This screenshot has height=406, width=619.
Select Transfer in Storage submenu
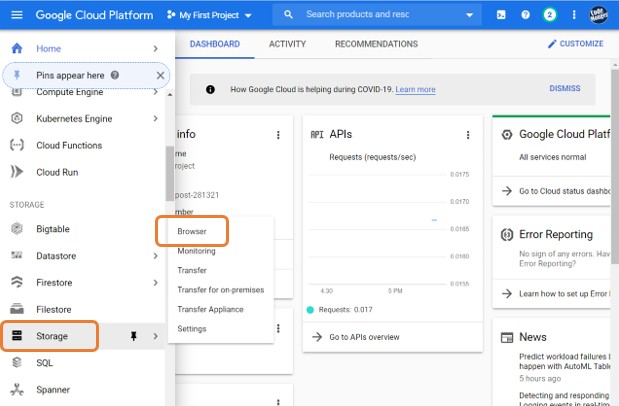tap(192, 270)
